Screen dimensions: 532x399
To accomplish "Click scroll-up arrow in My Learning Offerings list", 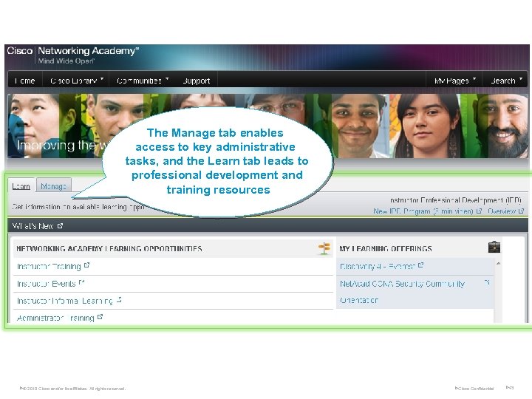I will pyautogui.click(x=498, y=263).
